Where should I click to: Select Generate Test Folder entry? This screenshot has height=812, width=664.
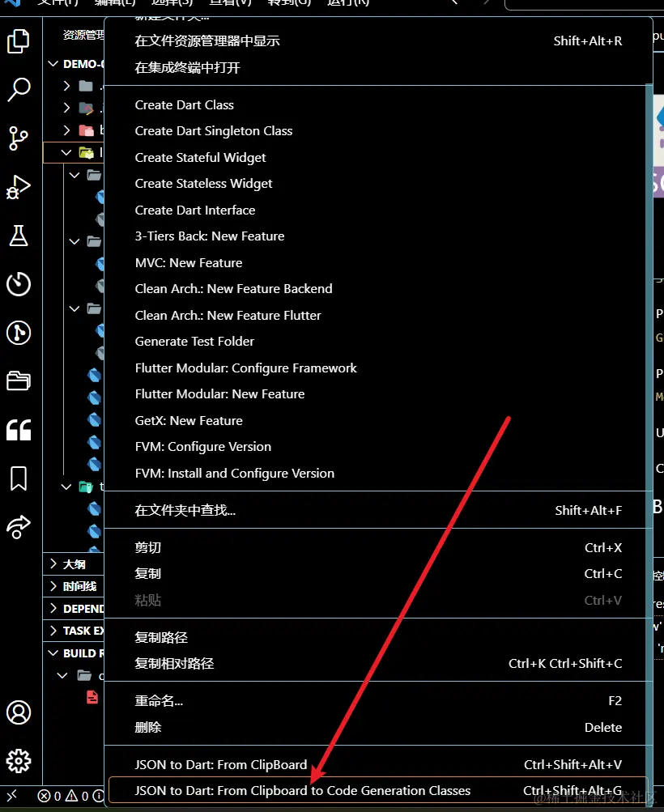pyautogui.click(x=378, y=342)
